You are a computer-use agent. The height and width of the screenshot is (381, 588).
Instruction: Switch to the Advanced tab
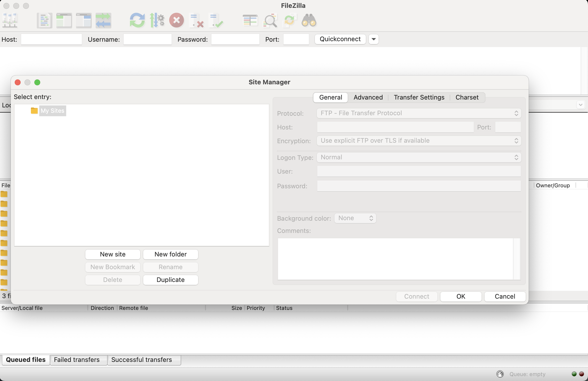(368, 97)
